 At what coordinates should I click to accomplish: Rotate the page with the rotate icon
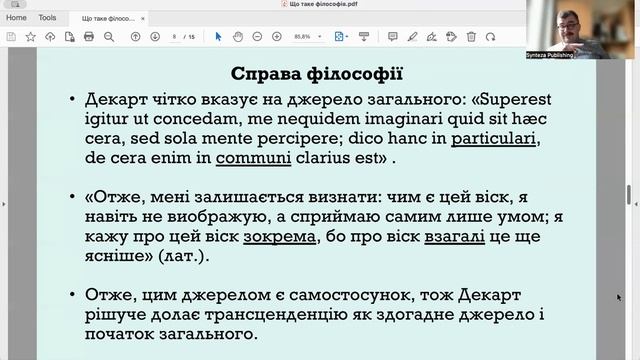click(x=490, y=37)
